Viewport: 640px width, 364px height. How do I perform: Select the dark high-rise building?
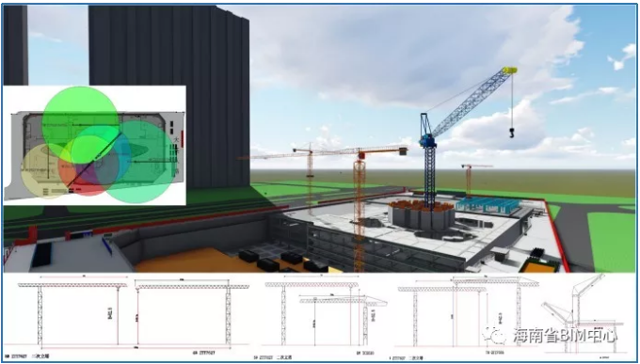coord(169,96)
